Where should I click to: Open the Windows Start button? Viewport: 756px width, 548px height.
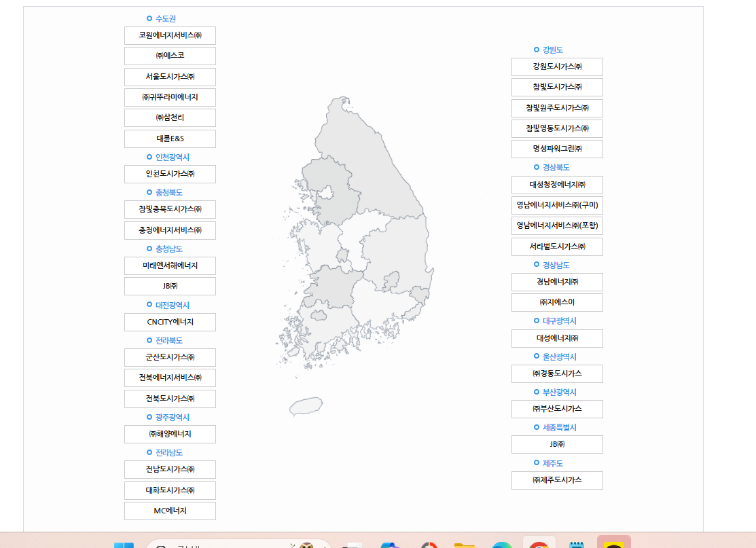point(124,545)
